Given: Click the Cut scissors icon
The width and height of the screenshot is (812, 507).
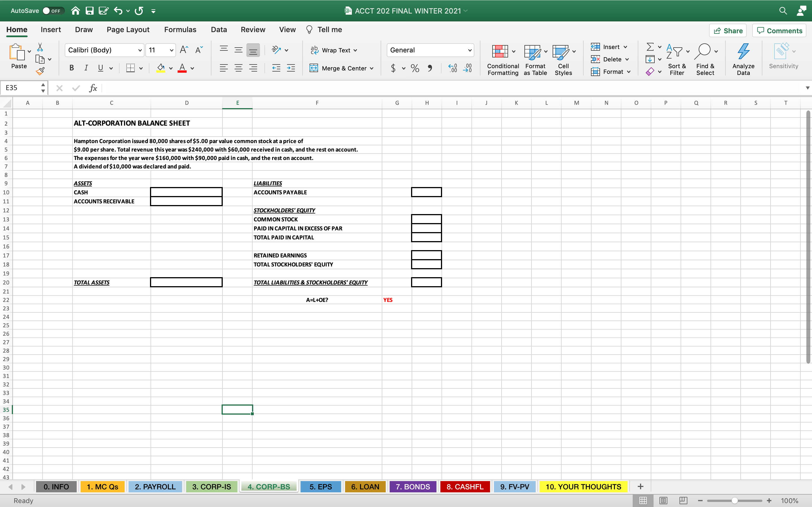Looking at the screenshot, I should 40,47.
